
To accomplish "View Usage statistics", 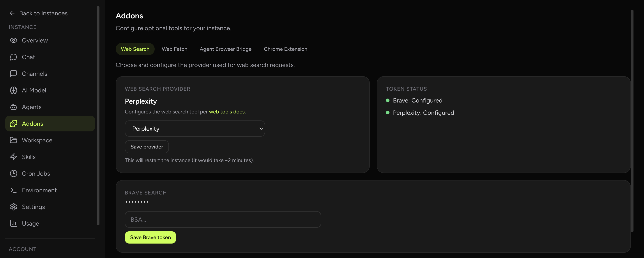I will [30, 223].
